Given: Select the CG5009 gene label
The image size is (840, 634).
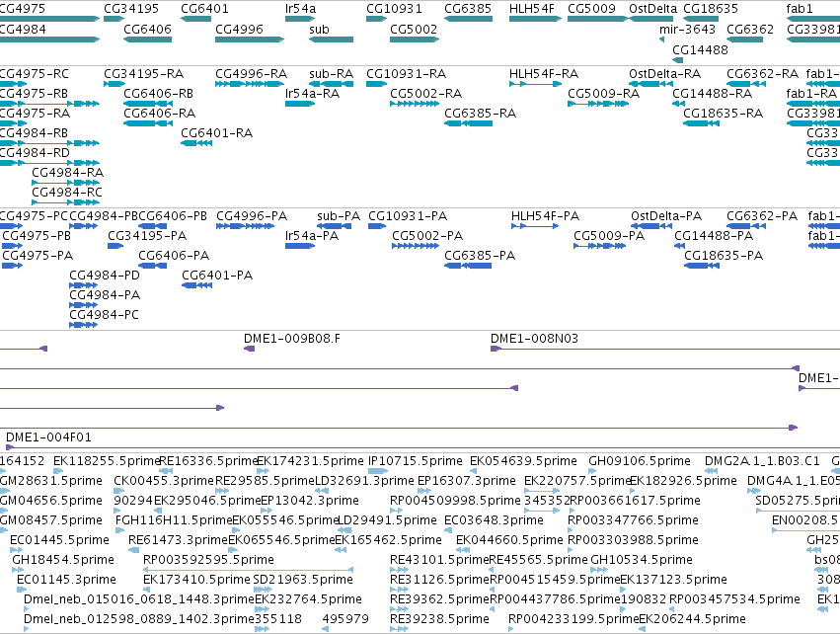Looking at the screenshot, I should tap(592, 9).
